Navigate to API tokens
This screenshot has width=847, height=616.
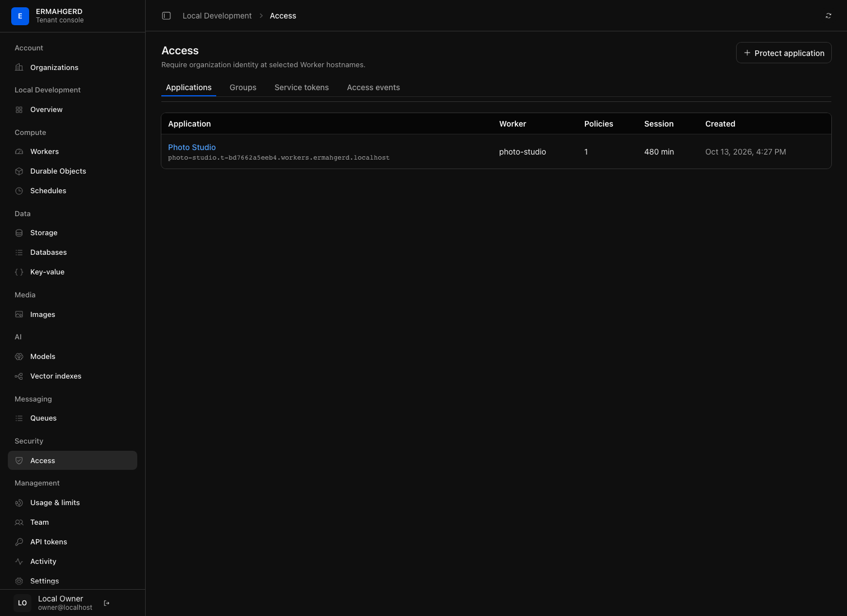pyautogui.click(x=72, y=542)
